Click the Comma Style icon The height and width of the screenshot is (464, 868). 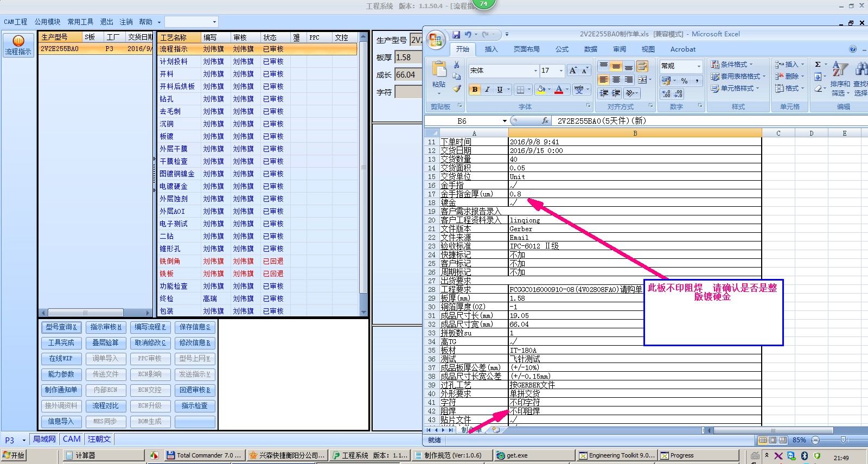tap(697, 80)
